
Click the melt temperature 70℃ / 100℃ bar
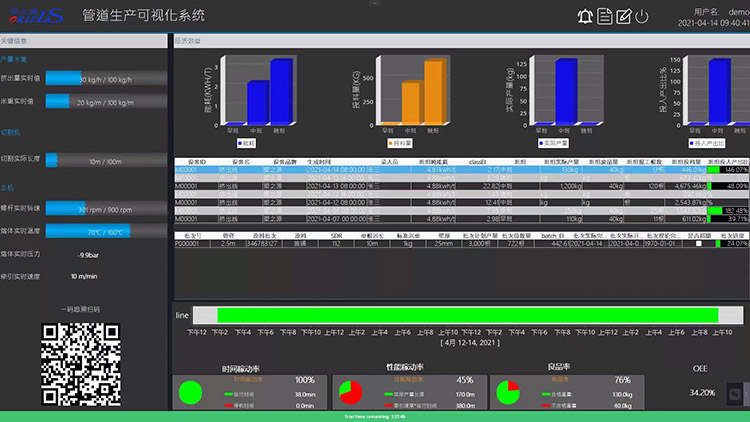(106, 231)
